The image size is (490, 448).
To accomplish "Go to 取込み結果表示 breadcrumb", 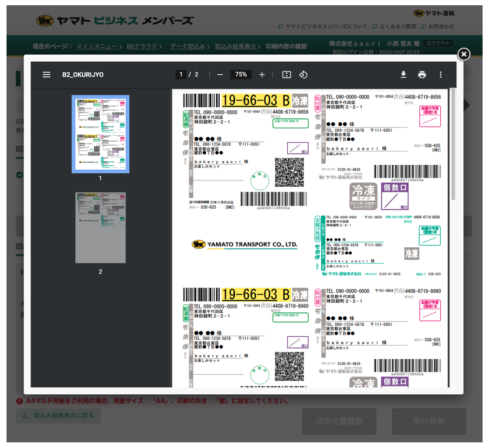I will tap(235, 47).
